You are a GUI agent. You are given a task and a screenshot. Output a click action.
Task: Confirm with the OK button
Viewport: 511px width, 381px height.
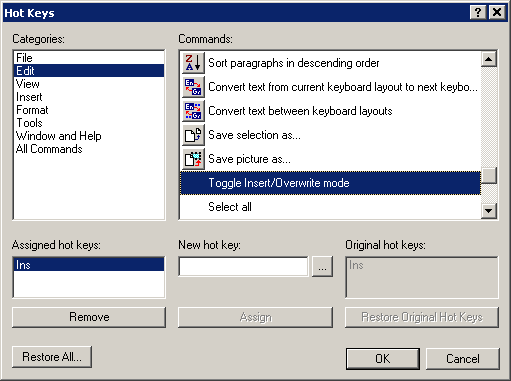383,359
